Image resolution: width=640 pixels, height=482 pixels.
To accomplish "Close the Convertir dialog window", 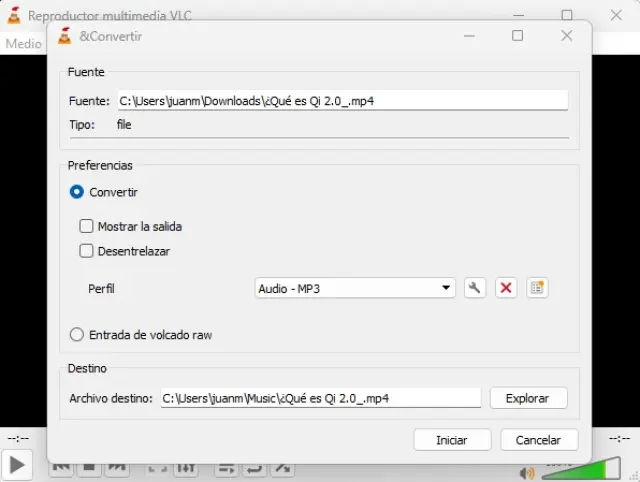I will point(566,36).
